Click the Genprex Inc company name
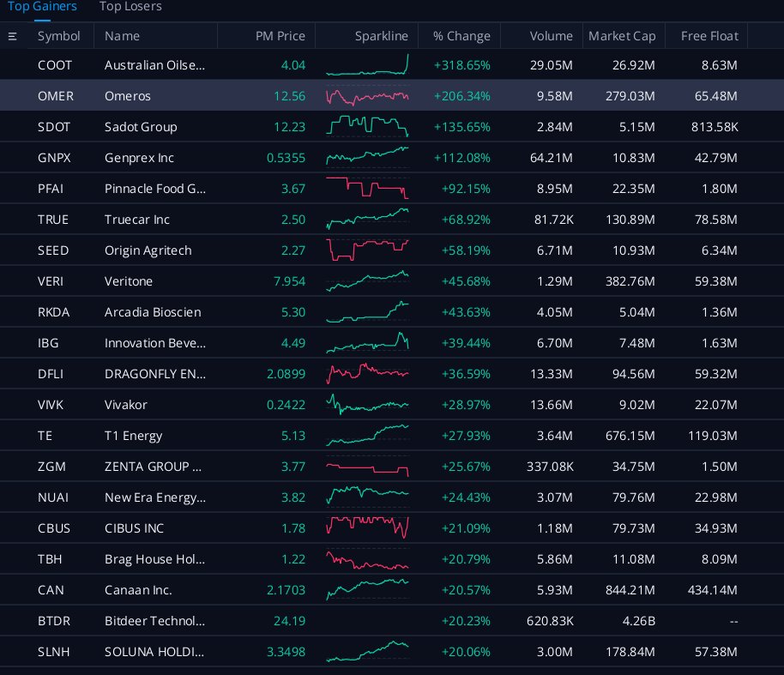784x675 pixels. pos(139,158)
